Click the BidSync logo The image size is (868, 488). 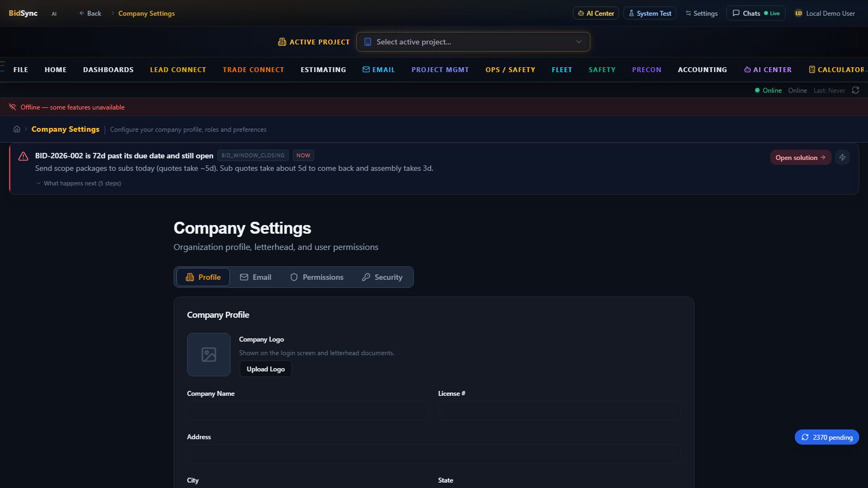tap(23, 13)
